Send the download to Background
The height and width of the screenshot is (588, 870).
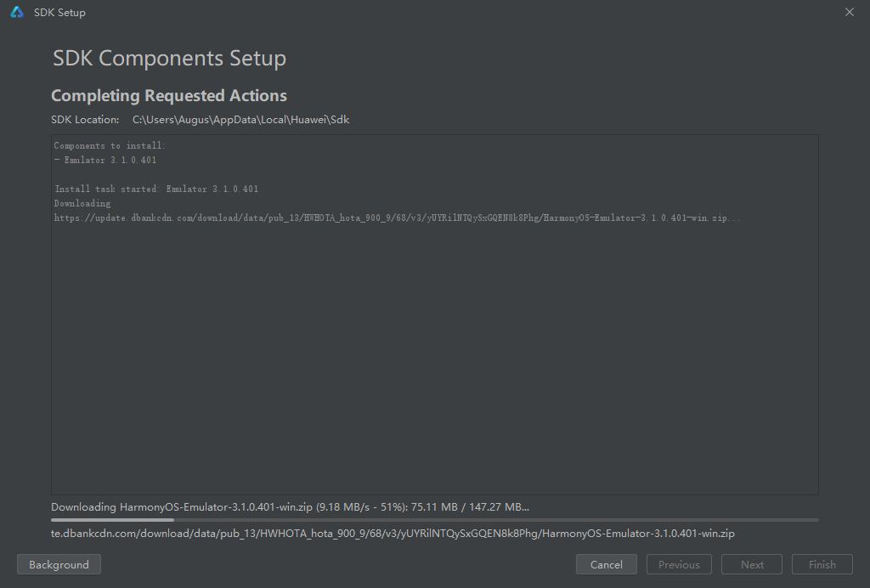click(x=59, y=564)
